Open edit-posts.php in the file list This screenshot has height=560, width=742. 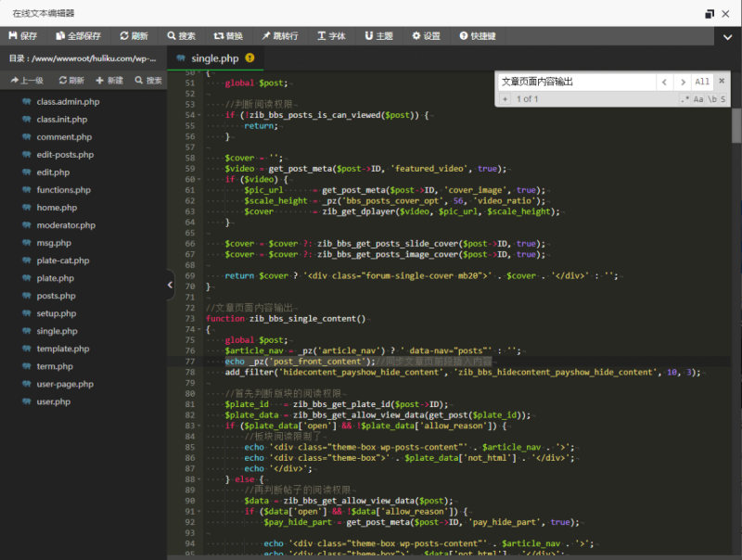click(65, 155)
